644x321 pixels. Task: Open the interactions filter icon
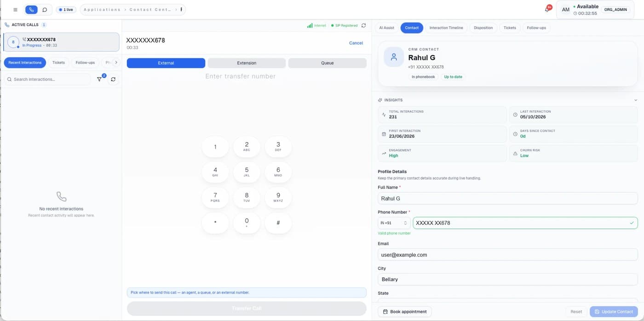[x=99, y=79]
